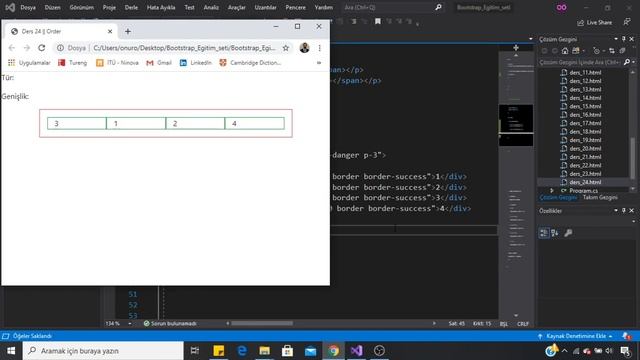Close the Ders 24 || Order tab
The height and width of the screenshot is (360, 640).
coord(110,31)
